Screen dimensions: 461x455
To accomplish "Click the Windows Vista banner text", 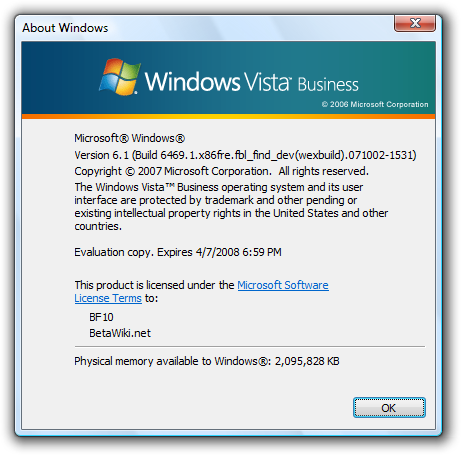I will tap(218, 82).
